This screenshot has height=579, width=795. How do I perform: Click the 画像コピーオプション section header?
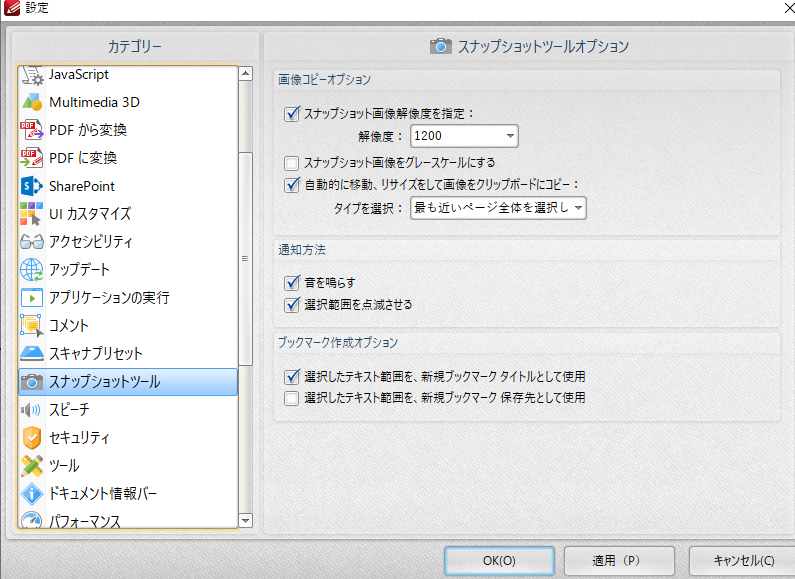(x=324, y=80)
